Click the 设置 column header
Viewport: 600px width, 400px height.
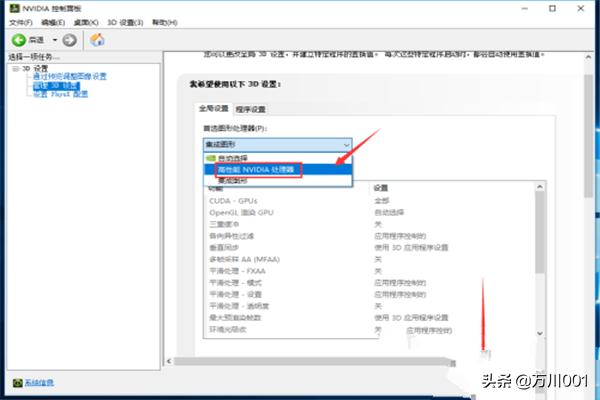[381, 188]
